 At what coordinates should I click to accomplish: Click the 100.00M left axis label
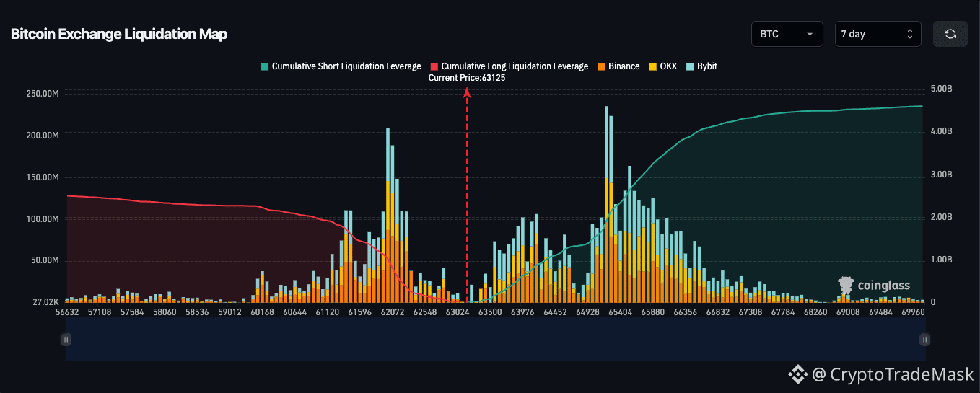[43, 219]
